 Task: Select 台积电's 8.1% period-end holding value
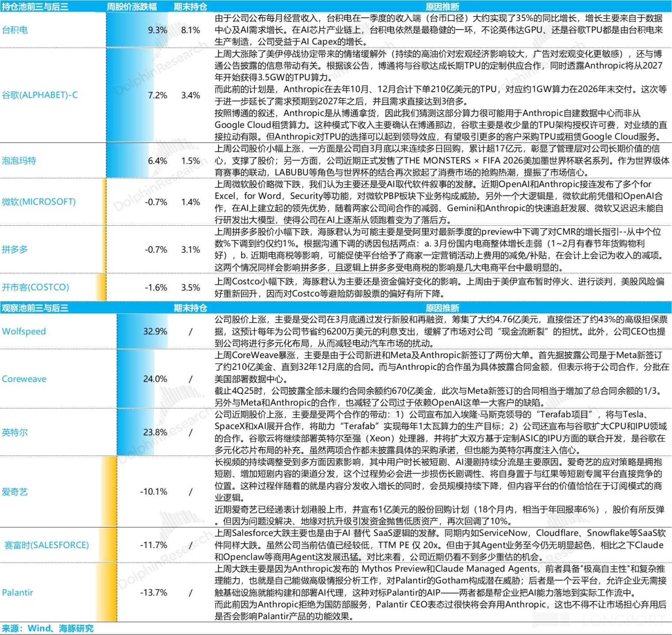pos(190,30)
